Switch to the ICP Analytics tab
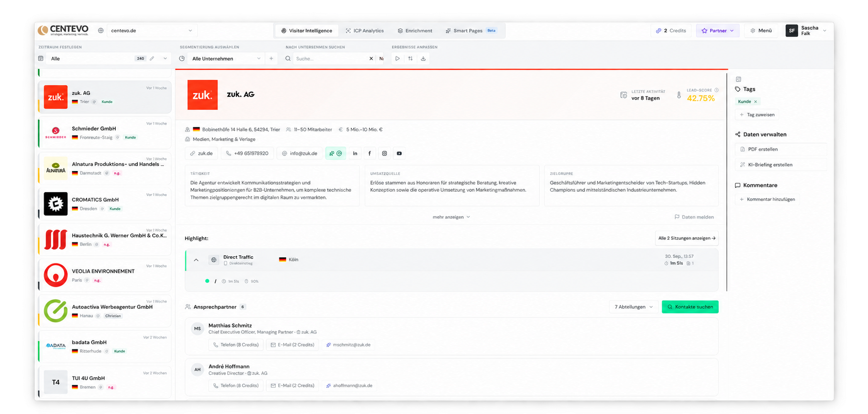The width and height of the screenshot is (868, 414). 364,31
